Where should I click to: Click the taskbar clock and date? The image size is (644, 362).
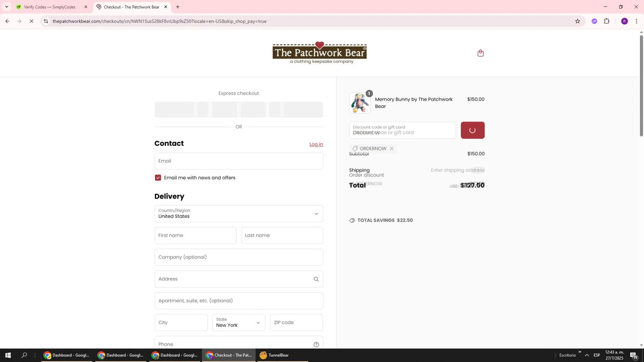(x=614, y=355)
